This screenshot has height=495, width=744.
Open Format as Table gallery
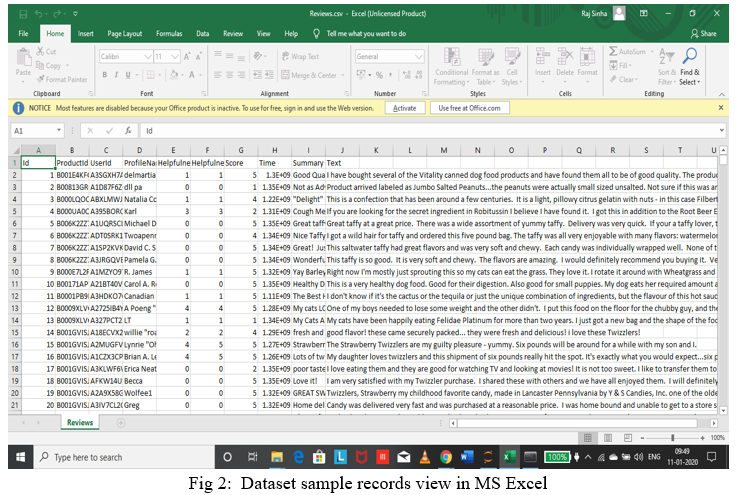pos(485,66)
